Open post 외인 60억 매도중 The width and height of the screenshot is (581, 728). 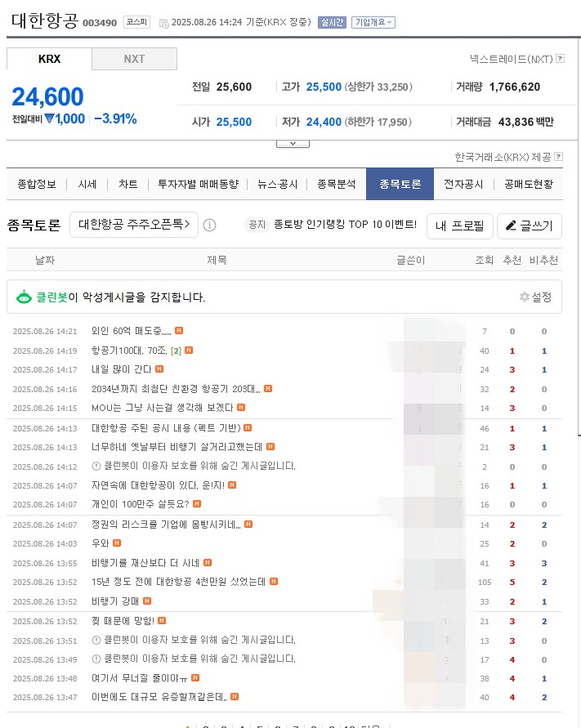[x=132, y=331]
